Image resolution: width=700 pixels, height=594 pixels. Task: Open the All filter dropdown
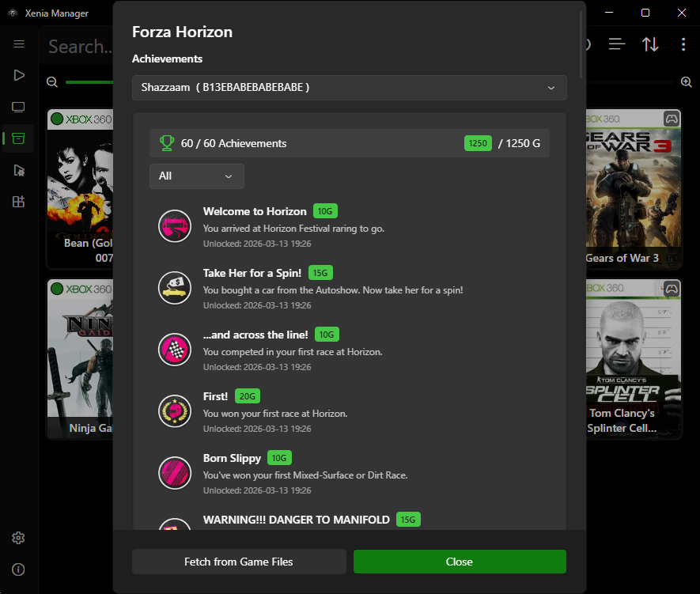pyautogui.click(x=197, y=176)
